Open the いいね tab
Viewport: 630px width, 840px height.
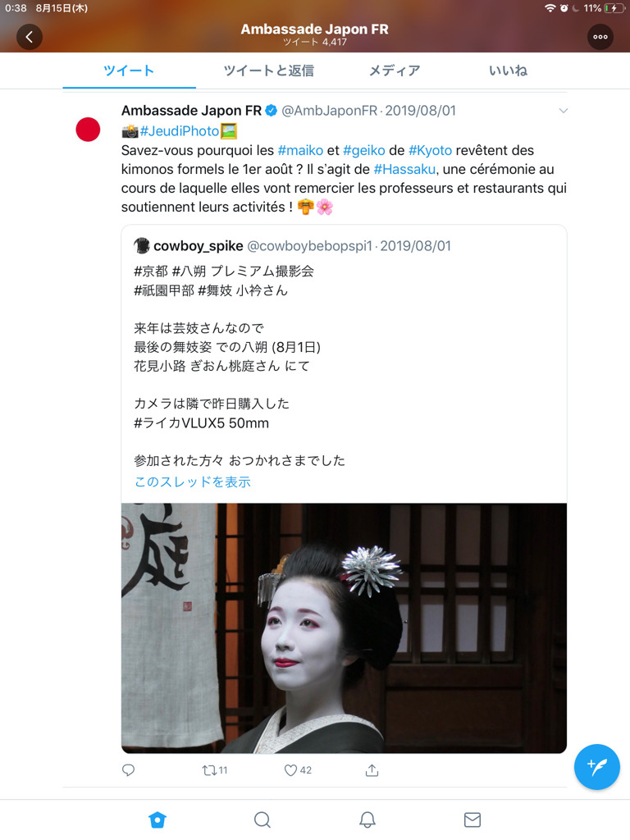509,71
